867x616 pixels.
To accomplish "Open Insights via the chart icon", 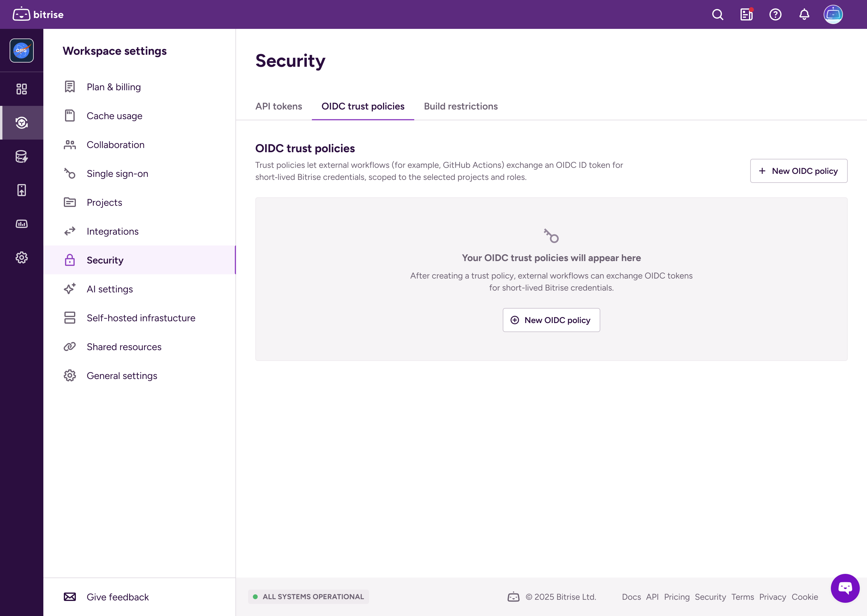I will (22, 224).
